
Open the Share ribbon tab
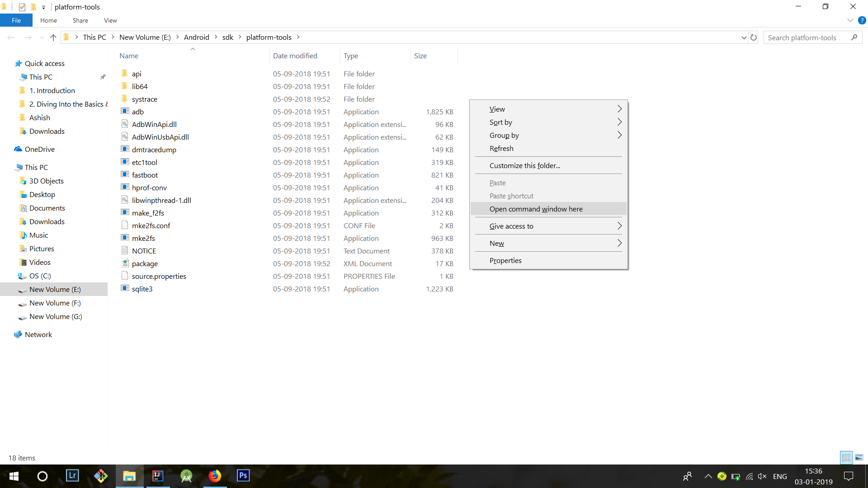pos(80,20)
